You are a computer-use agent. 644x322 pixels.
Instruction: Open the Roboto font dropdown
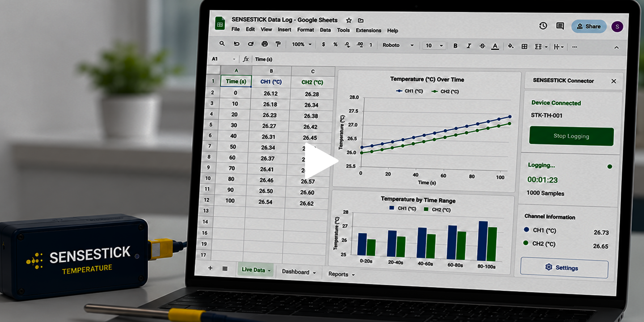point(398,45)
